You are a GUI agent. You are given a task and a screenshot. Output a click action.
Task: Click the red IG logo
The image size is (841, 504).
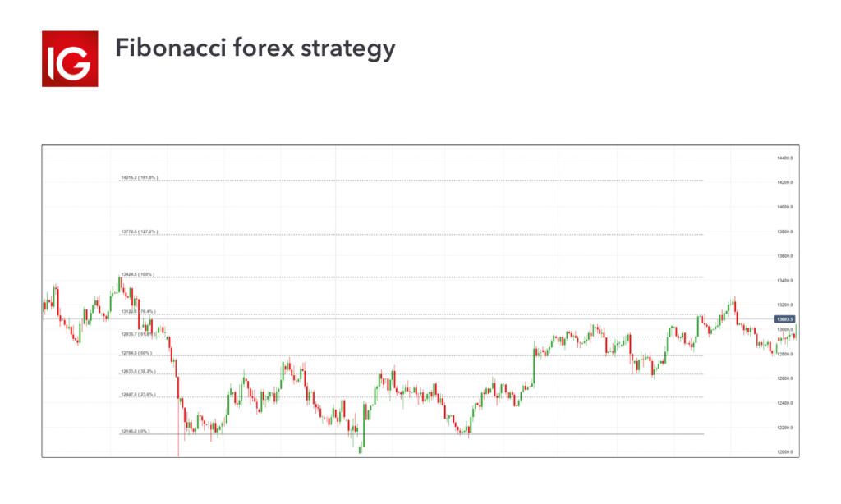tap(70, 58)
